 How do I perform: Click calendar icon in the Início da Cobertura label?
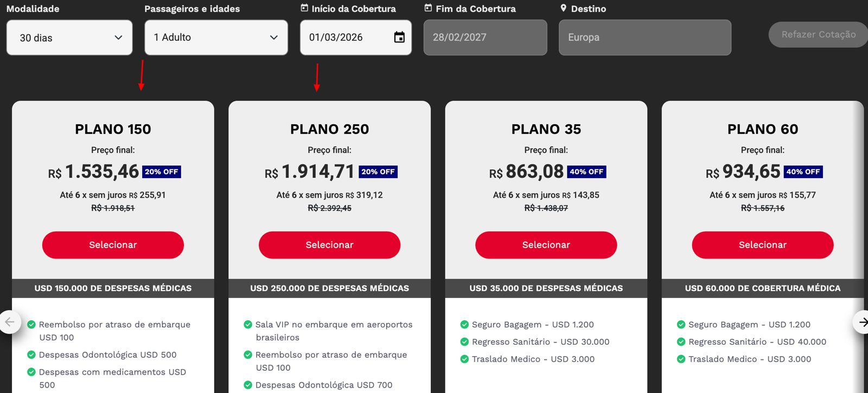(x=304, y=8)
